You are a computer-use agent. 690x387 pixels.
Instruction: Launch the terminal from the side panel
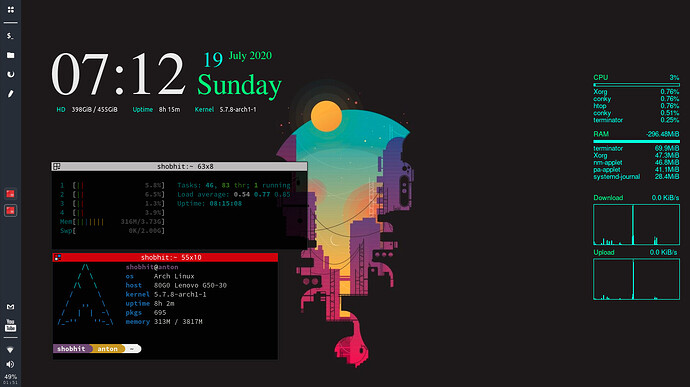click(x=10, y=36)
